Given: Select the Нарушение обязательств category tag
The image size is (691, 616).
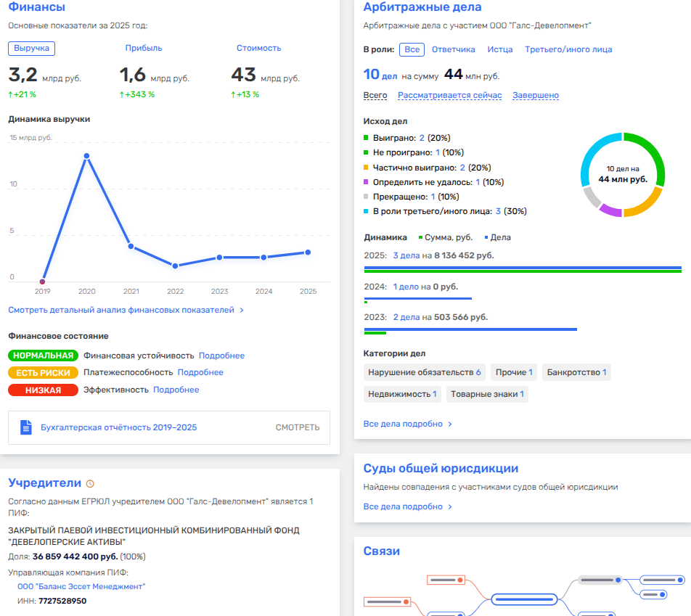Looking at the screenshot, I should 424,372.
